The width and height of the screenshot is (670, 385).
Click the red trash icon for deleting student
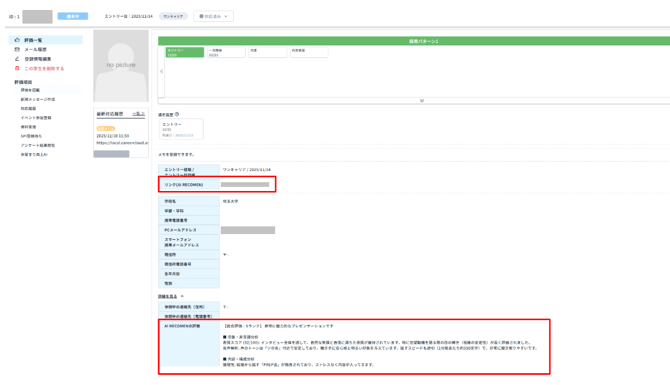pos(17,68)
